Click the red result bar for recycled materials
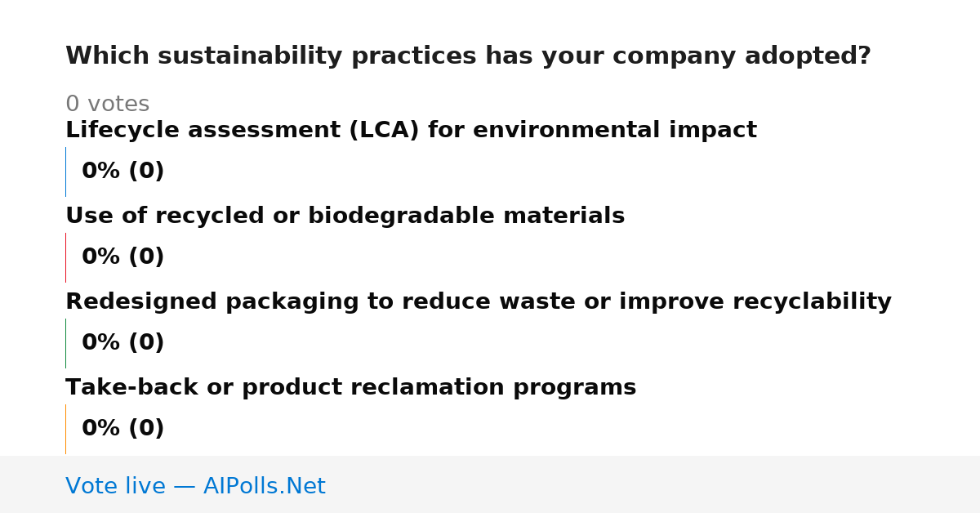Viewport: 980px width, 513px height. click(65, 257)
